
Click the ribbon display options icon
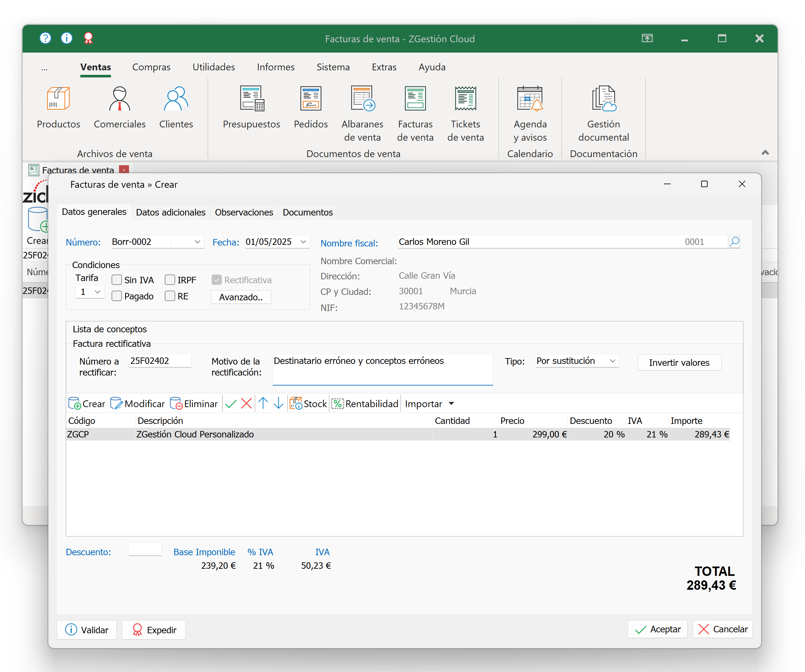pyautogui.click(x=647, y=38)
